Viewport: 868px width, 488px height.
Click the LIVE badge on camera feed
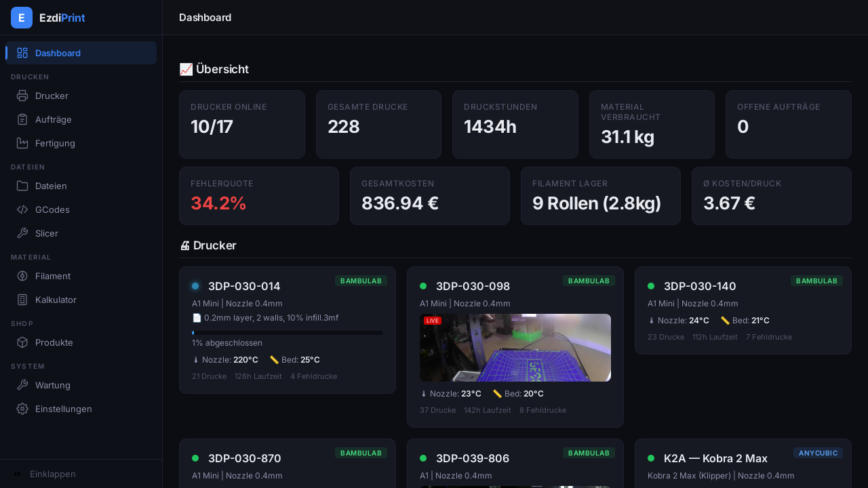click(x=433, y=321)
